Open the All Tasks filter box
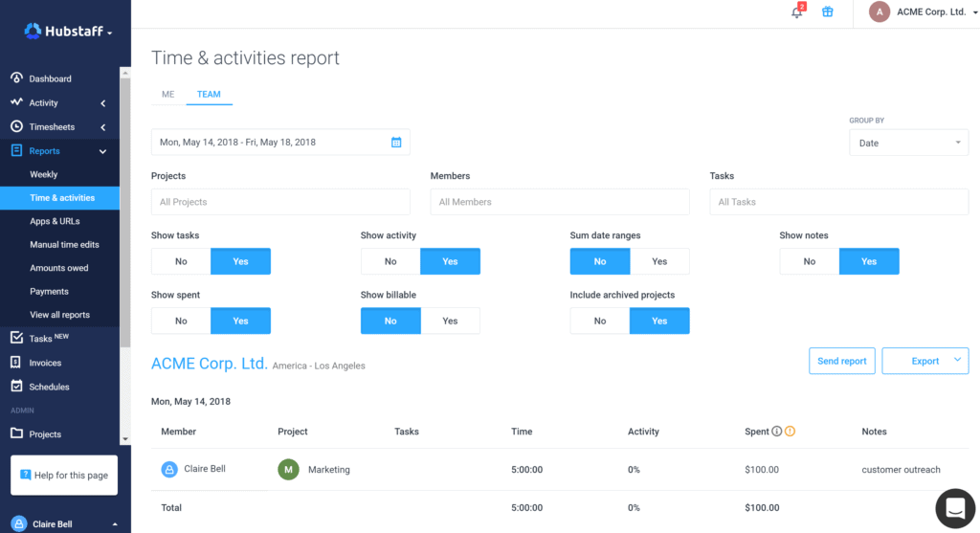The image size is (980, 533). coord(839,202)
